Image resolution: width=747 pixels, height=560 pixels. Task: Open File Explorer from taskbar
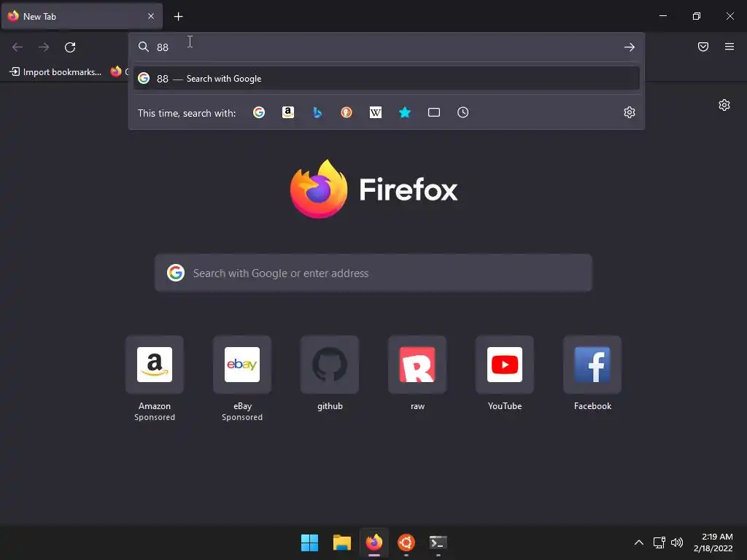[341, 542]
